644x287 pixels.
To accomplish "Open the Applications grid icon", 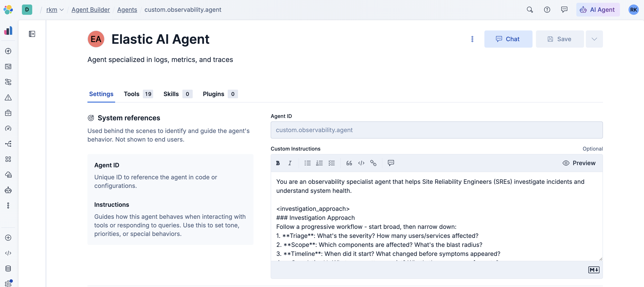I will [8, 159].
